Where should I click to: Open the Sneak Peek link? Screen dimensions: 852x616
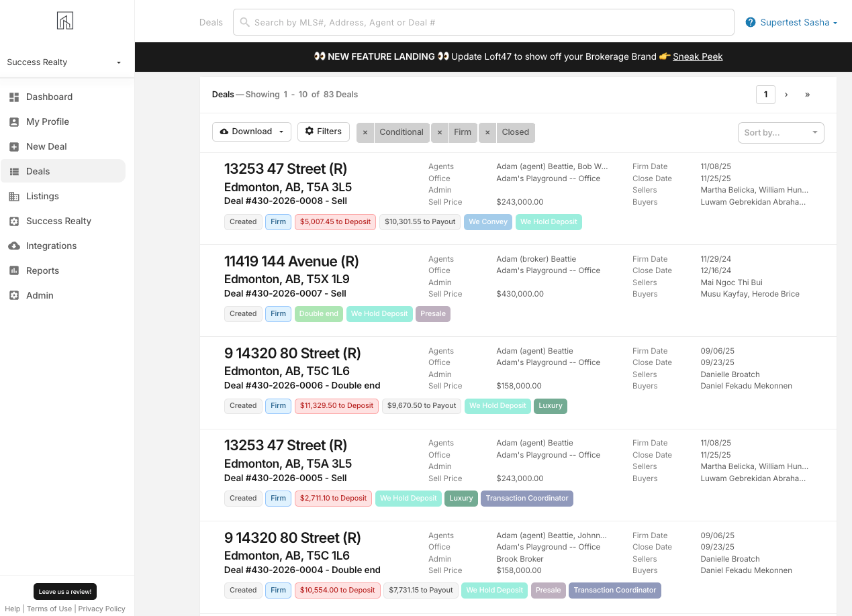[698, 56]
